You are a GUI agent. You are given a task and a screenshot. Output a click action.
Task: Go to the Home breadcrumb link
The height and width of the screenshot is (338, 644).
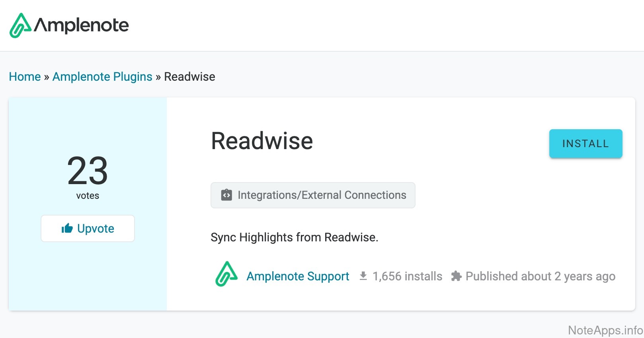[x=25, y=77]
